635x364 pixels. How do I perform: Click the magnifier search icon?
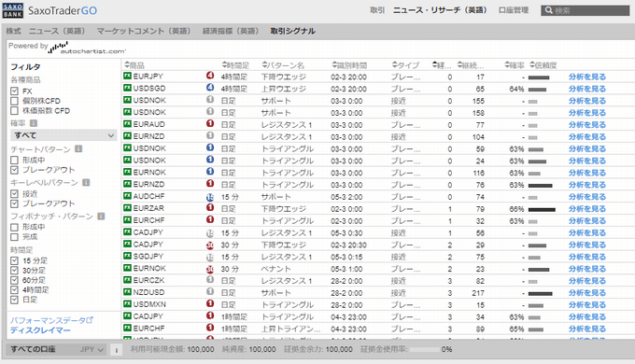click(x=548, y=10)
